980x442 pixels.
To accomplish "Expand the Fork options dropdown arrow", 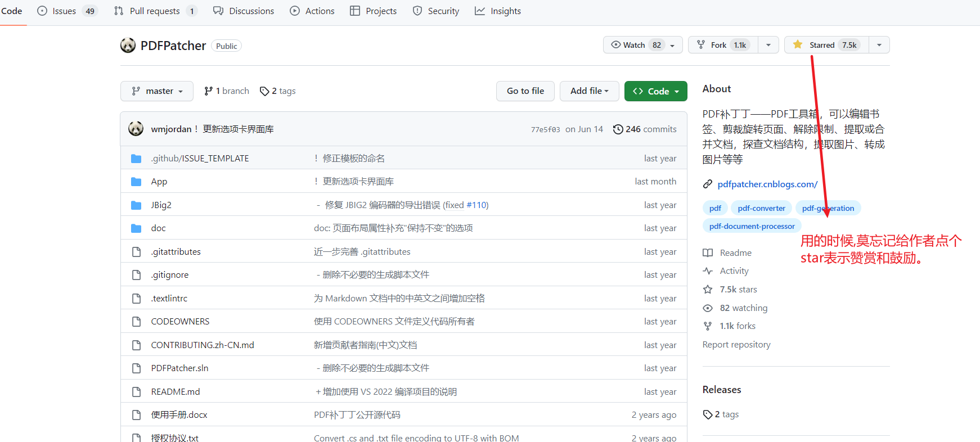I will click(x=768, y=45).
